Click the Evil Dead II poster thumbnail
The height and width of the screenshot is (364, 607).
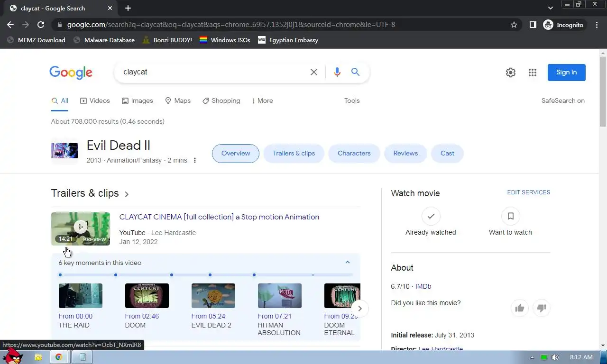pos(64,151)
